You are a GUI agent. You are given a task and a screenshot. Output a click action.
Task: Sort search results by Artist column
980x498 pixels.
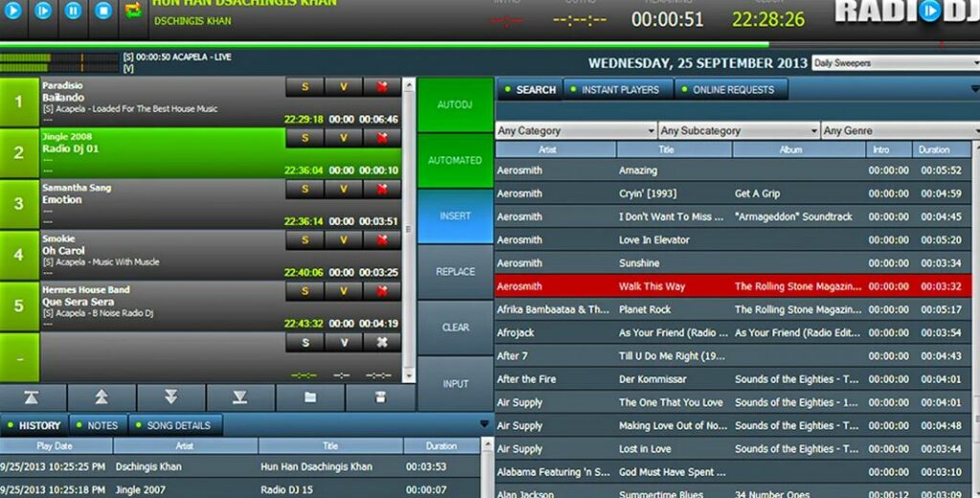coord(555,149)
